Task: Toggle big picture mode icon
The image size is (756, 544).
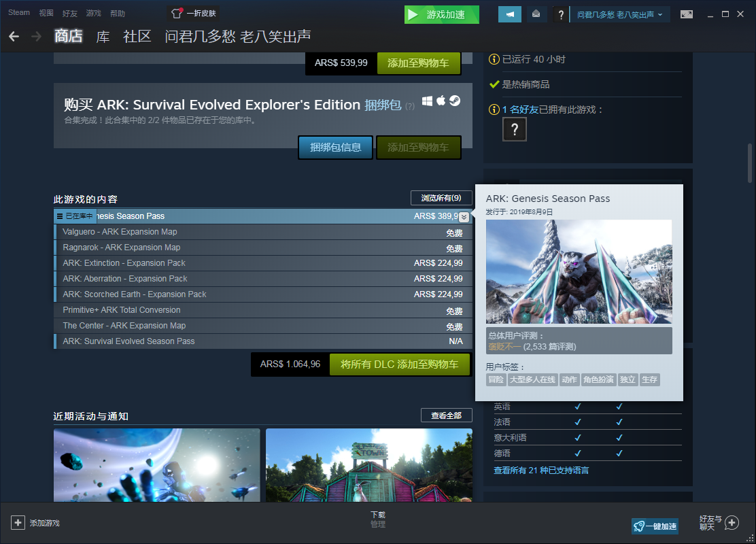Action: (x=687, y=14)
